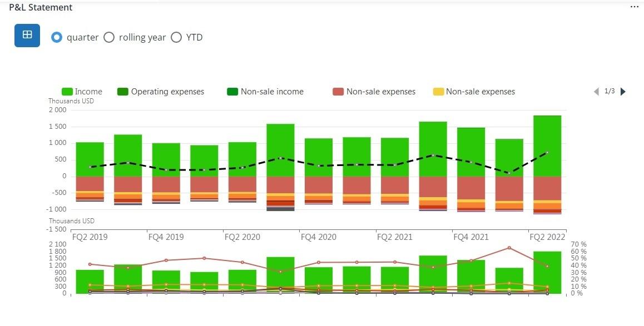
Task: Go to the previous legend page arrow
Action: click(x=597, y=92)
